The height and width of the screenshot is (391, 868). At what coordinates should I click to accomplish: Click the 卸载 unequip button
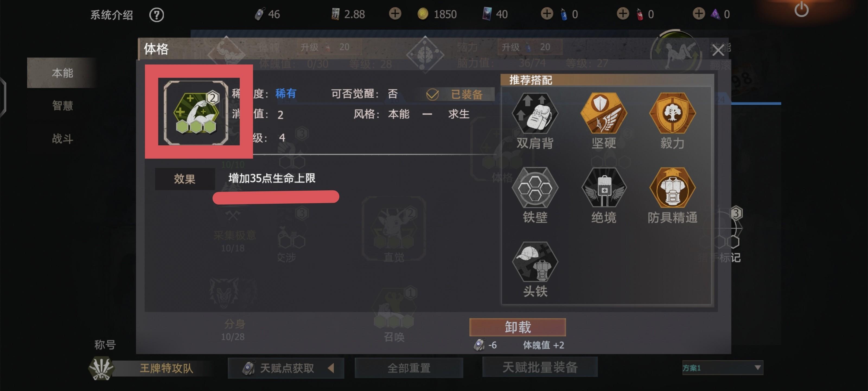[x=518, y=327]
